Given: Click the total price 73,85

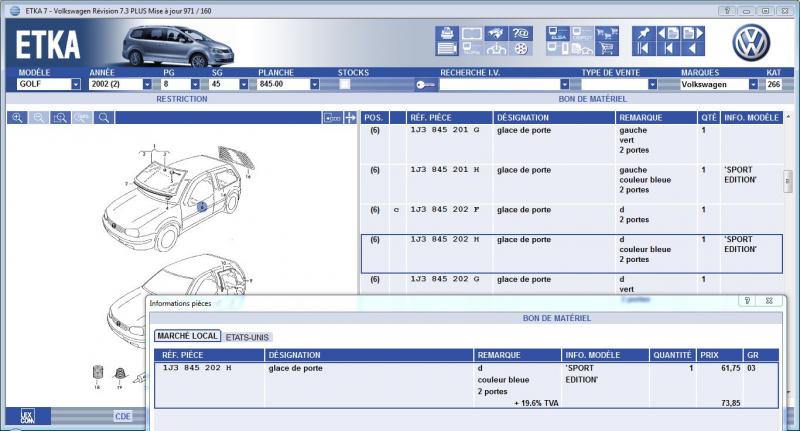Looking at the screenshot, I should pos(730,403).
